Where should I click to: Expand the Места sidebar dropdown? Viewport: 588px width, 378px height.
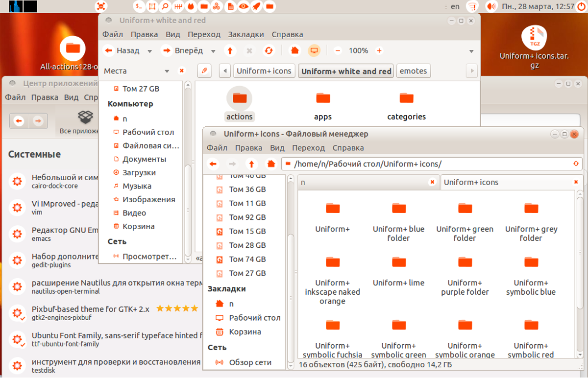pyautogui.click(x=167, y=71)
